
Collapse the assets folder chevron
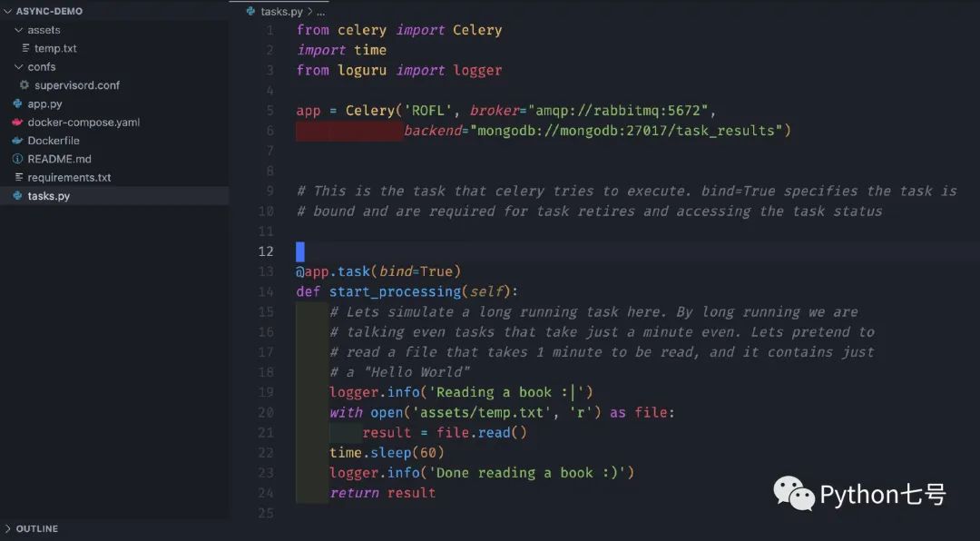(19, 30)
